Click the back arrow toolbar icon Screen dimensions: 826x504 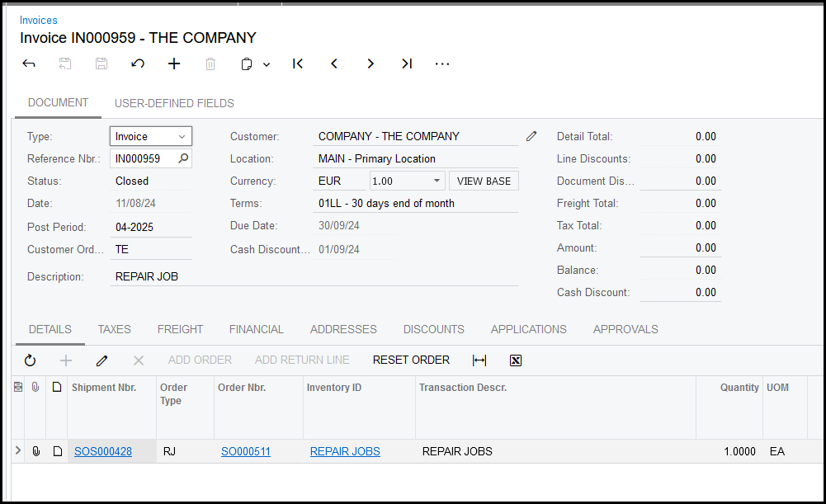point(29,64)
